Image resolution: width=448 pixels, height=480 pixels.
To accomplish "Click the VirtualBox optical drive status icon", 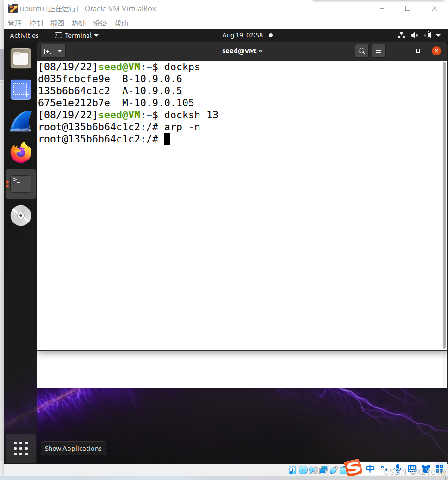I will pos(303,470).
